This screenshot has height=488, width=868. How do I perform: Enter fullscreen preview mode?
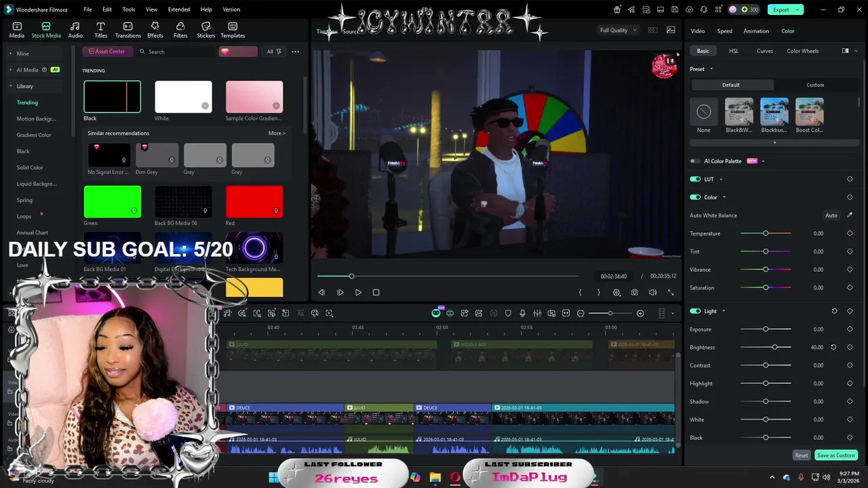point(671,292)
